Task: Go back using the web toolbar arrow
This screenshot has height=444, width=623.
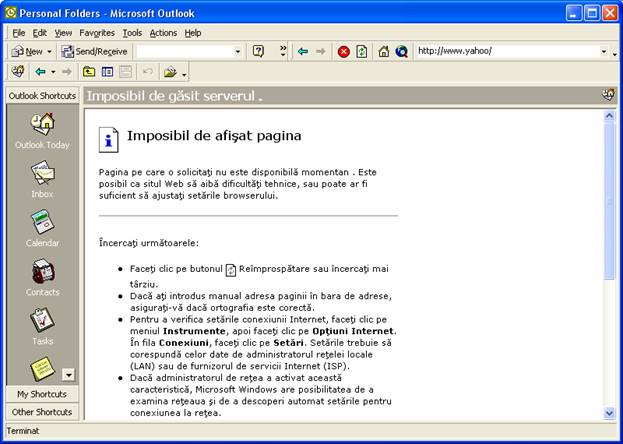Action: point(303,51)
